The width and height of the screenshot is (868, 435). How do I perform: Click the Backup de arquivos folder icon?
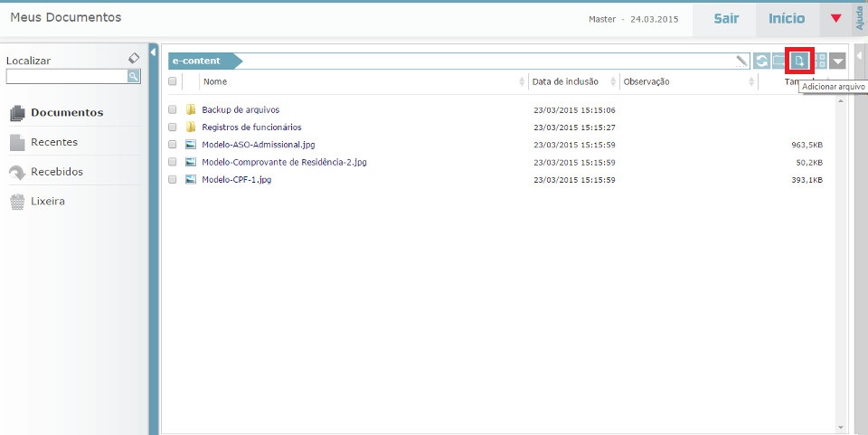191,109
